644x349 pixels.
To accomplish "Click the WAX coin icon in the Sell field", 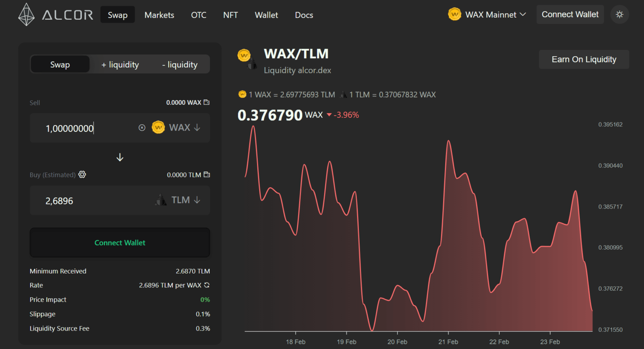I will tap(158, 128).
